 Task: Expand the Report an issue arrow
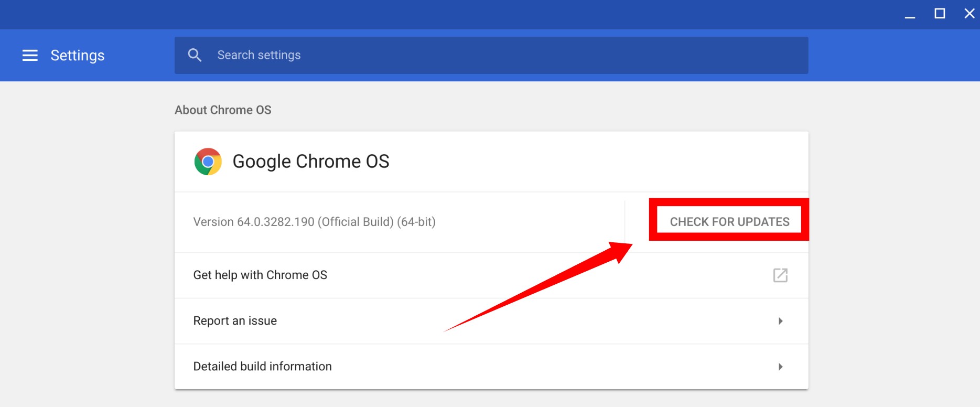tap(780, 321)
